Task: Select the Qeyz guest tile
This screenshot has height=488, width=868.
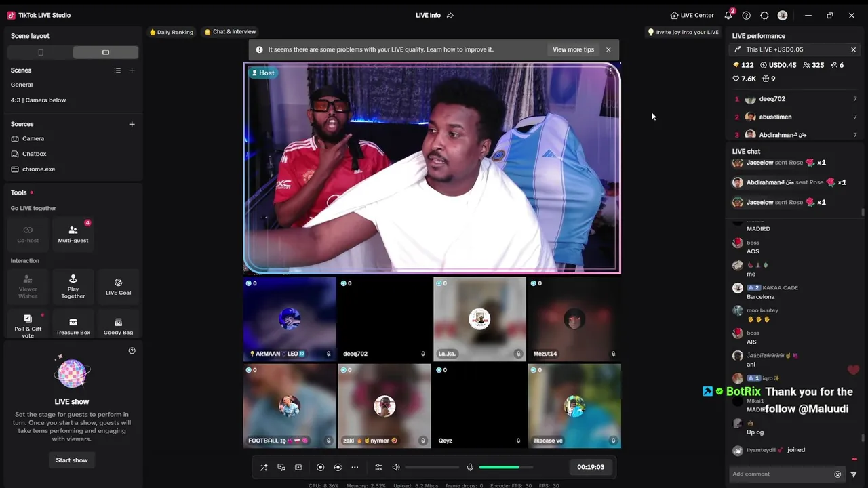Action: [x=479, y=405]
